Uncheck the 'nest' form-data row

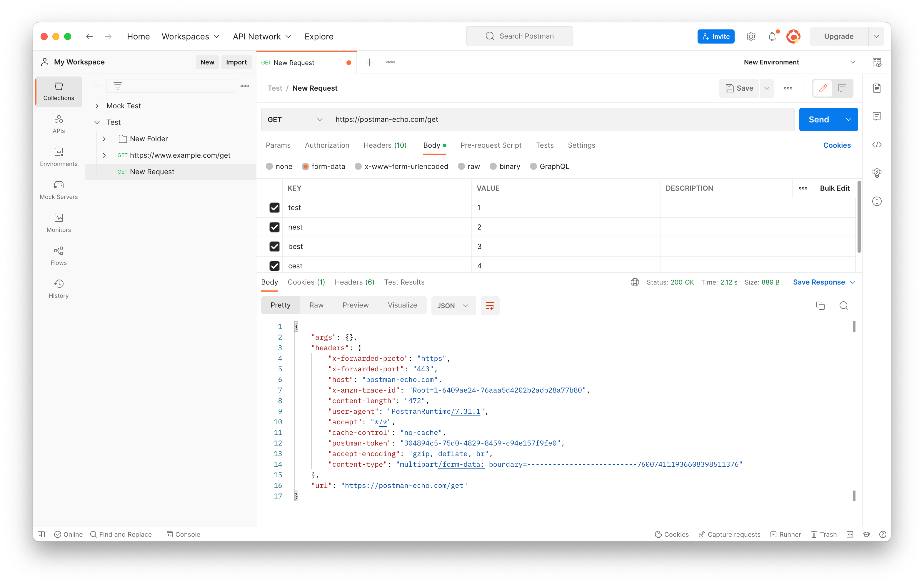click(274, 227)
